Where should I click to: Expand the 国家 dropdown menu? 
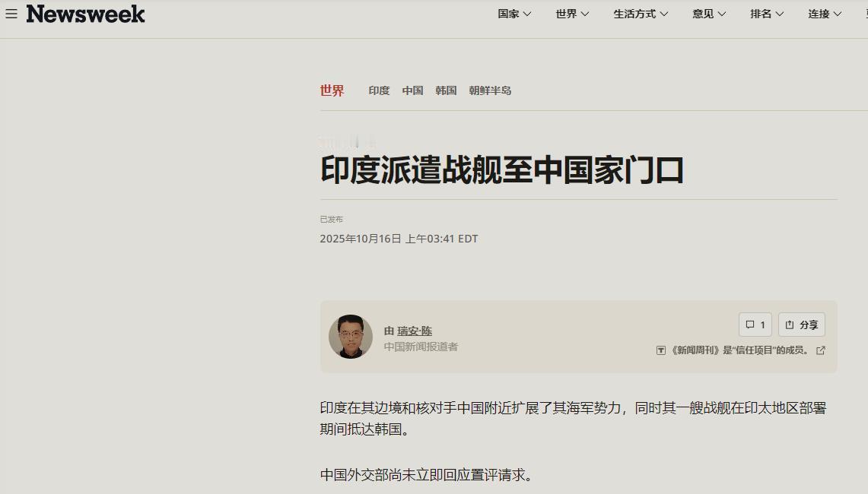coord(514,14)
